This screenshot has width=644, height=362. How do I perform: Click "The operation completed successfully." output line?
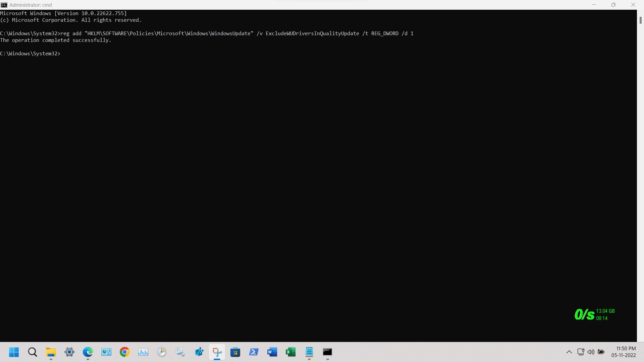point(56,40)
